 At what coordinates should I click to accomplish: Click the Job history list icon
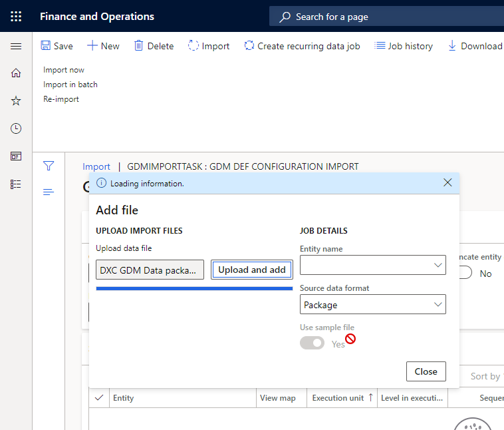(x=380, y=45)
